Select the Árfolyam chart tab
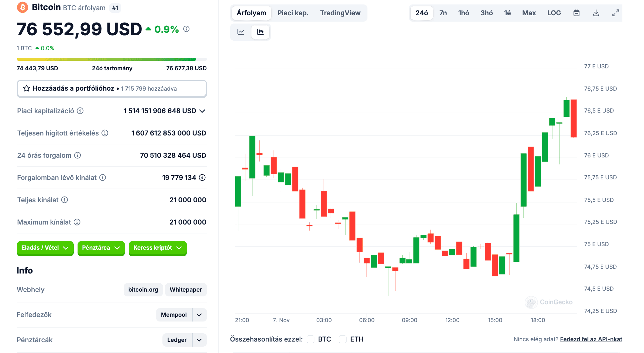The width and height of the screenshot is (644, 353). click(251, 13)
